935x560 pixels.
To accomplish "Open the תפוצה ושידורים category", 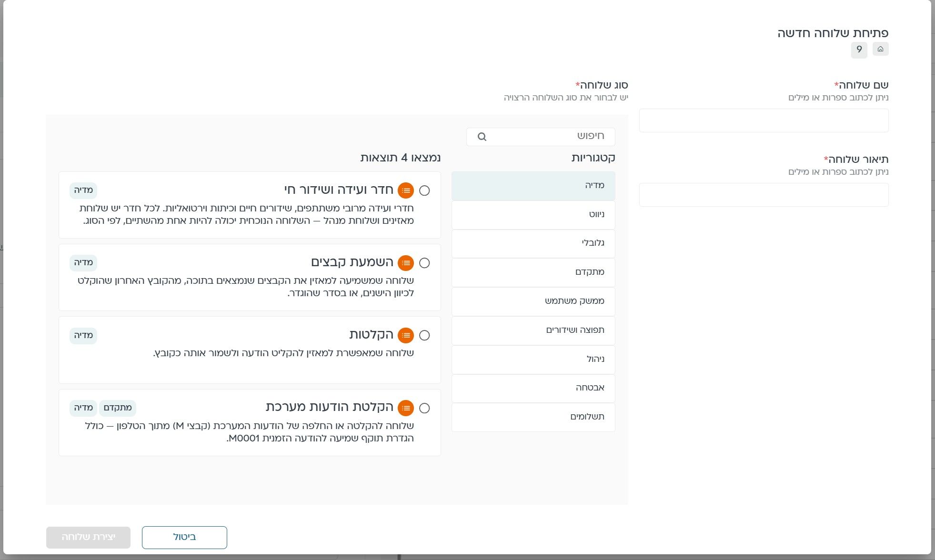I will pyautogui.click(x=533, y=330).
